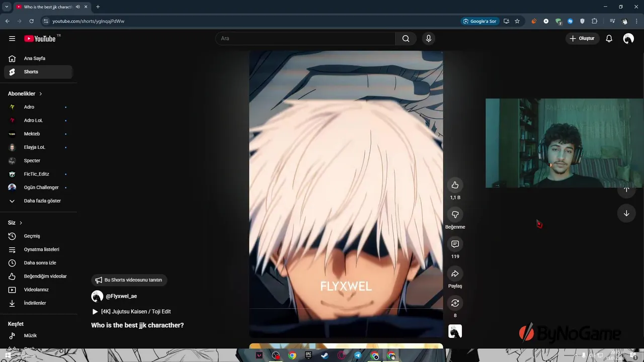Bookmark the page with the star icon
This screenshot has width=644, height=362.
tap(517, 21)
